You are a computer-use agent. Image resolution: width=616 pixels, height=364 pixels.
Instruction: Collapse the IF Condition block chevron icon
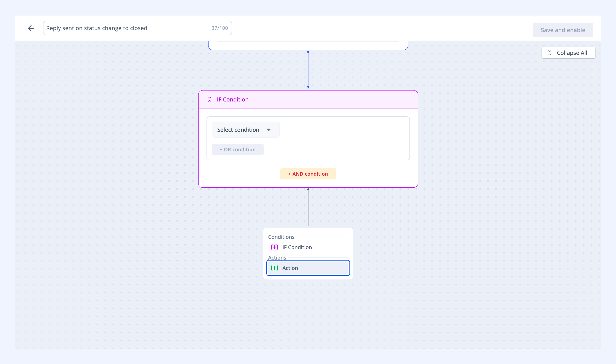(x=210, y=99)
